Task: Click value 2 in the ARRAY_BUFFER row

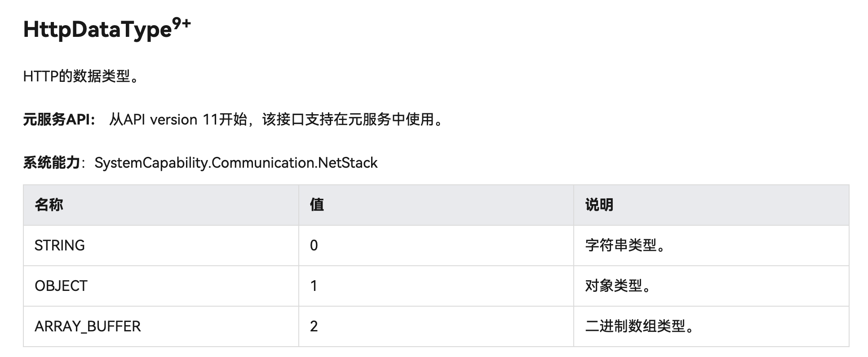Action: pos(314,326)
